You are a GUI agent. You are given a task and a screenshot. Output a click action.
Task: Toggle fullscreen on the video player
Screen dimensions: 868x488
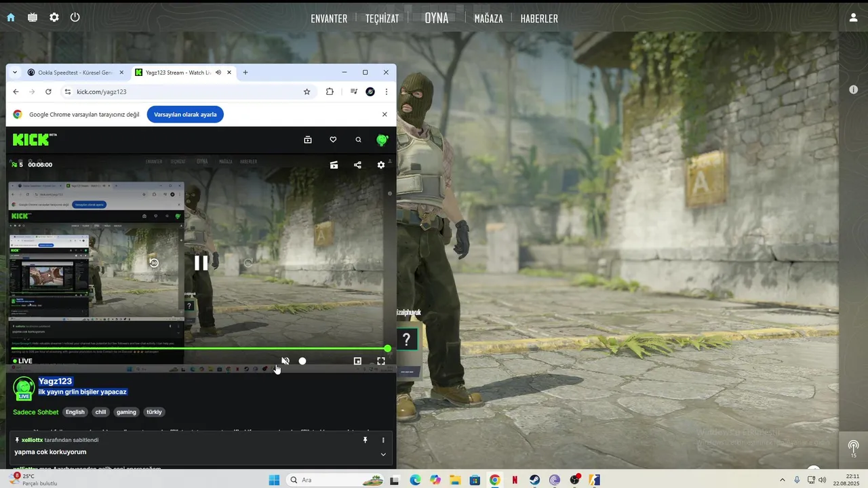pos(381,361)
